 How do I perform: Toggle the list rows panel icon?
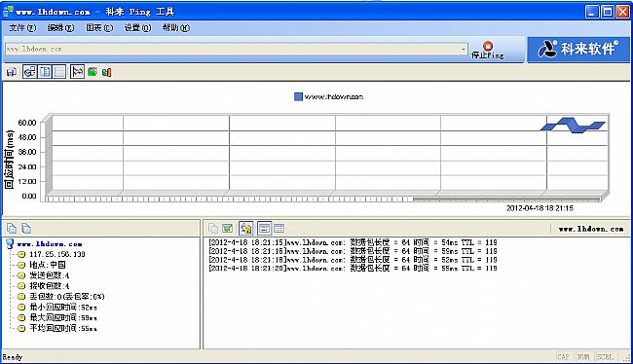[59, 72]
